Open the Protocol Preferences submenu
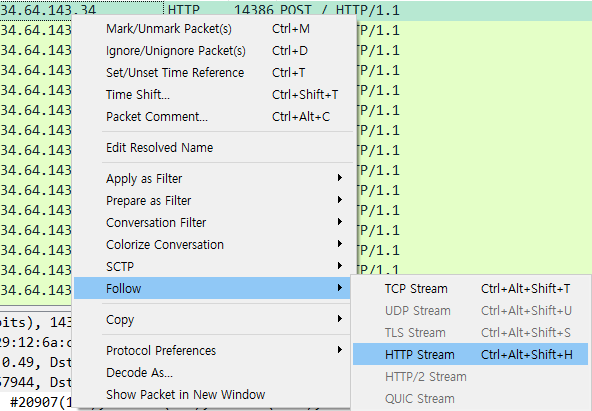Screen dimensions: 592x411 pyautogui.click(x=213, y=350)
